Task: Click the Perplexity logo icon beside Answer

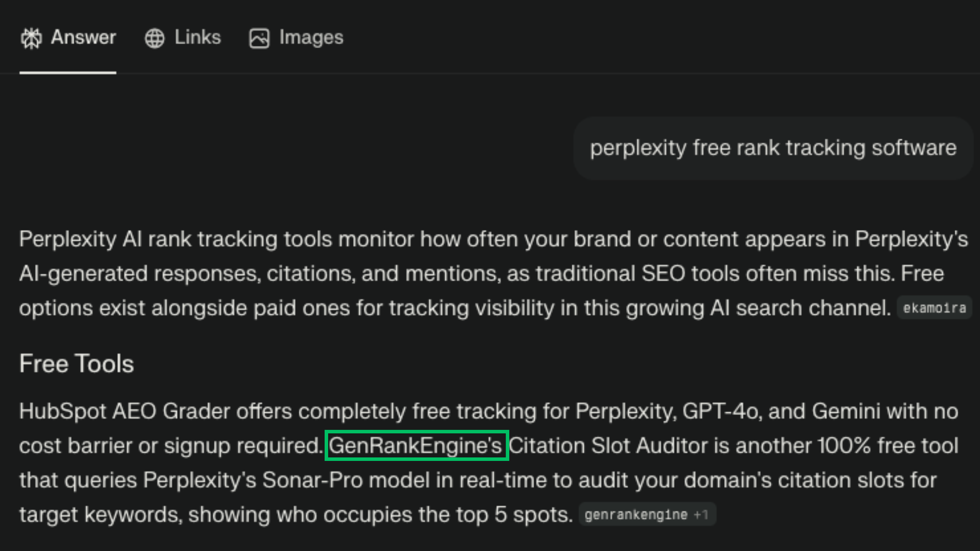Action: [x=31, y=38]
